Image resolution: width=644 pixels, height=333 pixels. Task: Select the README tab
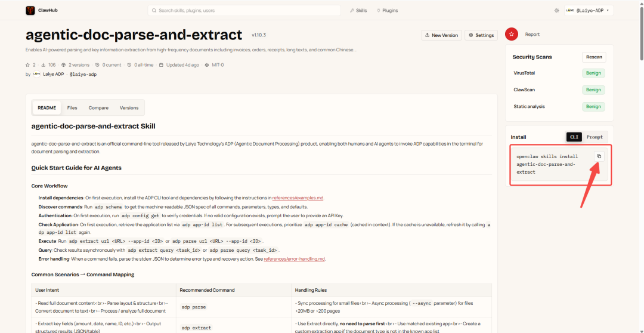tap(47, 107)
